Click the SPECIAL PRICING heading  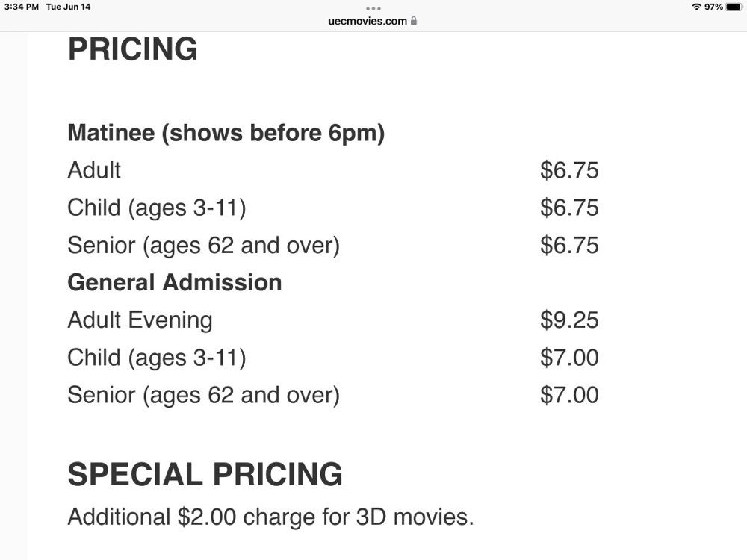tap(205, 475)
